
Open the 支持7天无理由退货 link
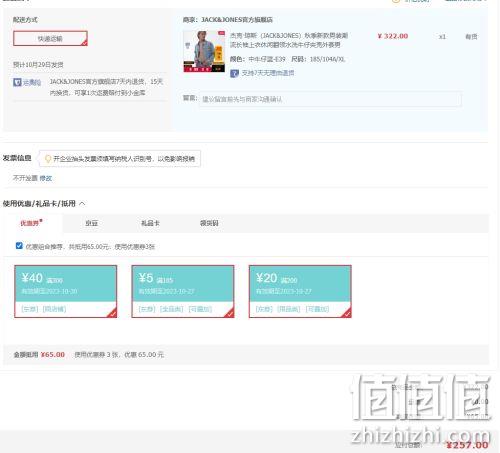268,73
